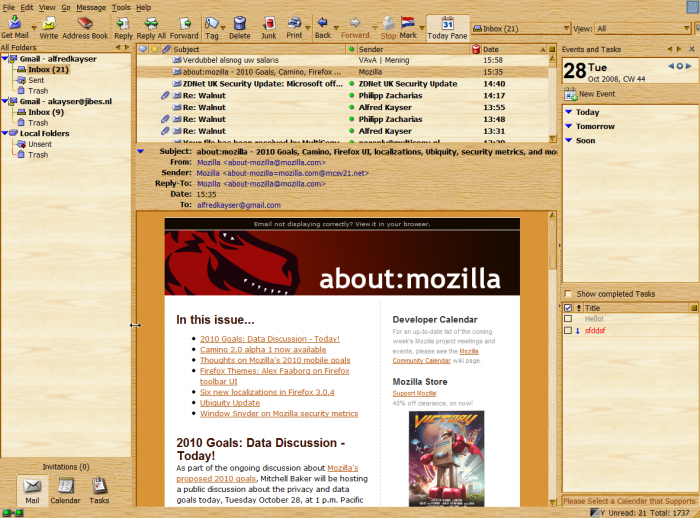Click alfredkayser@gmail.com in the To field
This screenshot has height=518, width=700.
[239, 205]
